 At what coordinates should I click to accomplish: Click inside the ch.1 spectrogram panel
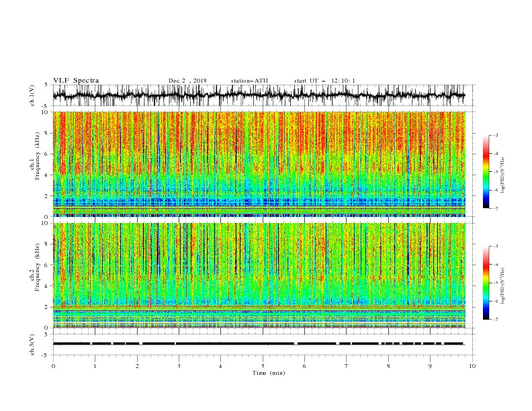(x=259, y=164)
